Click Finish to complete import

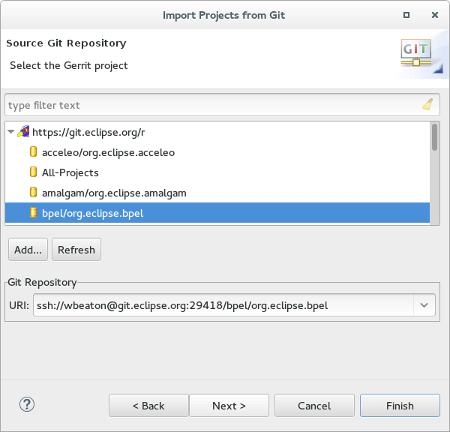(400, 406)
